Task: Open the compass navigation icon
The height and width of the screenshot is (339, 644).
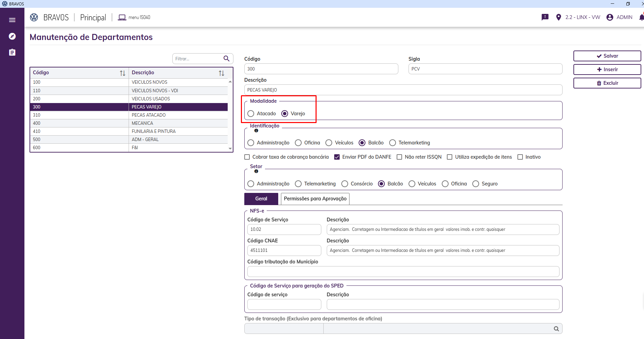Action: (12, 36)
